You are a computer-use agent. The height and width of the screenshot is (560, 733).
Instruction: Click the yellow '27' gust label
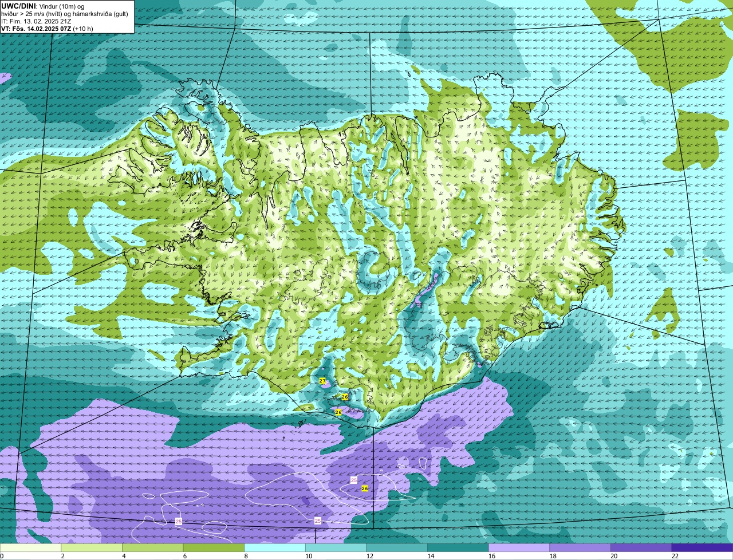pyautogui.click(x=322, y=381)
